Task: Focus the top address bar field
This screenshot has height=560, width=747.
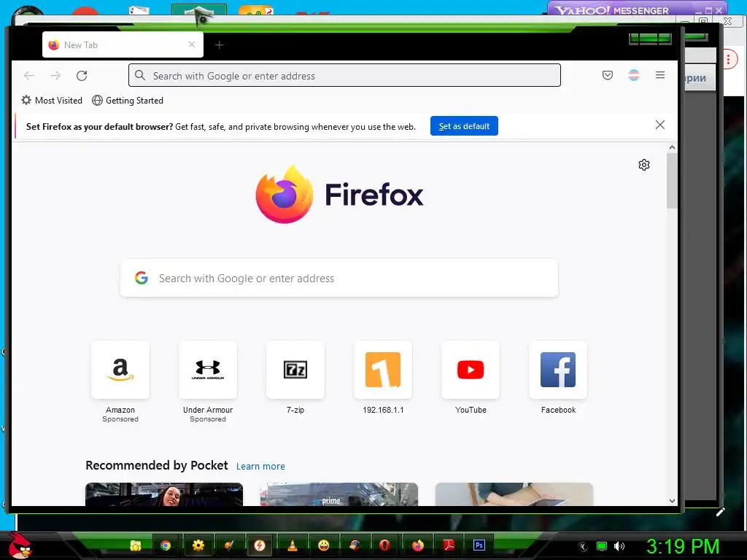Action: 344,75
